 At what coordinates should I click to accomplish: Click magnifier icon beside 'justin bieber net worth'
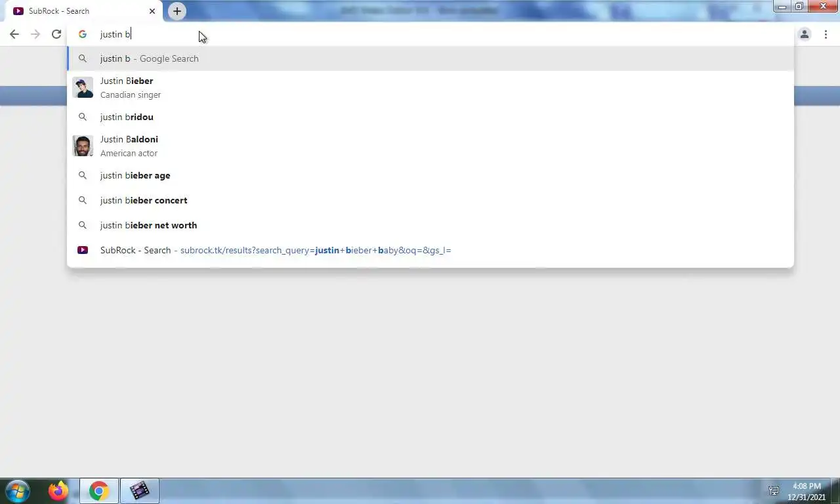point(83,225)
